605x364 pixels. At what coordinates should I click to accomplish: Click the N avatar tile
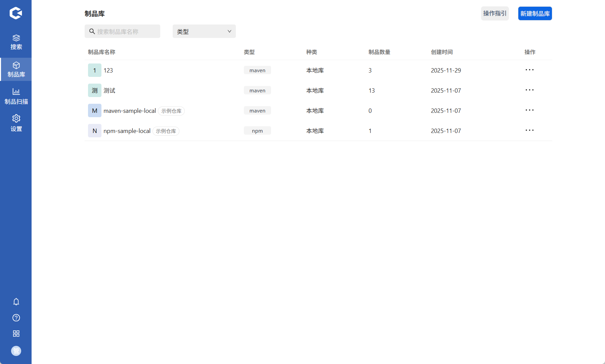pos(95,131)
